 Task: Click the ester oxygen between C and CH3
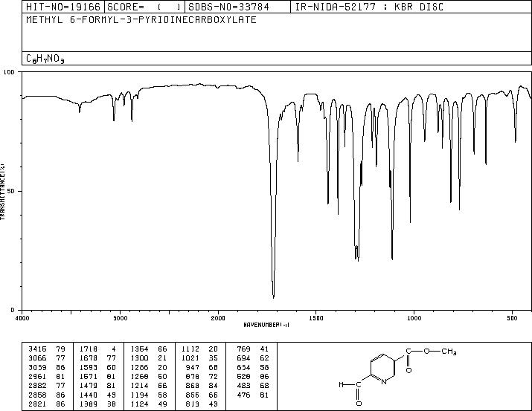coord(426,352)
